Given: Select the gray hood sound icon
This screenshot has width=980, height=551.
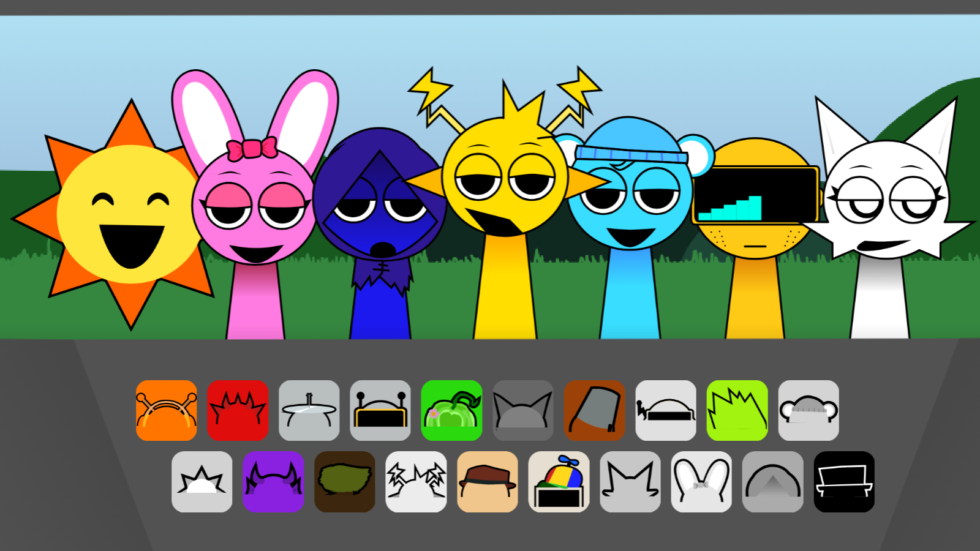Looking at the screenshot, I should [x=773, y=481].
